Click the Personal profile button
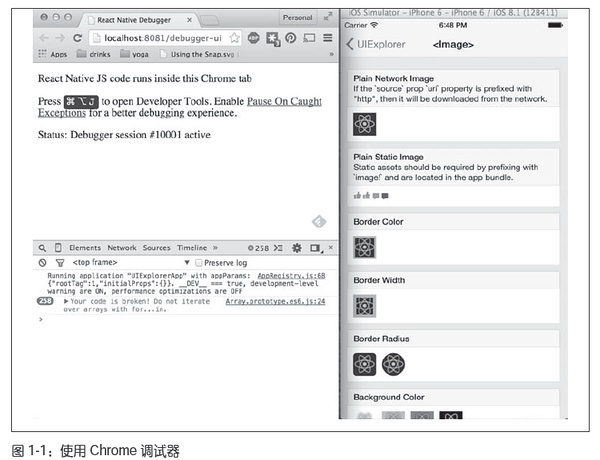The width and height of the screenshot is (600, 460). click(297, 18)
